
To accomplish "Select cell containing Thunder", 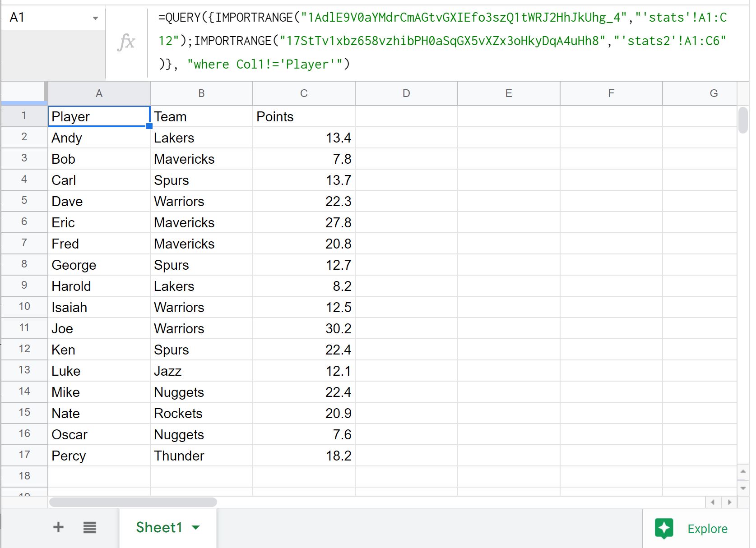I will click(x=201, y=456).
